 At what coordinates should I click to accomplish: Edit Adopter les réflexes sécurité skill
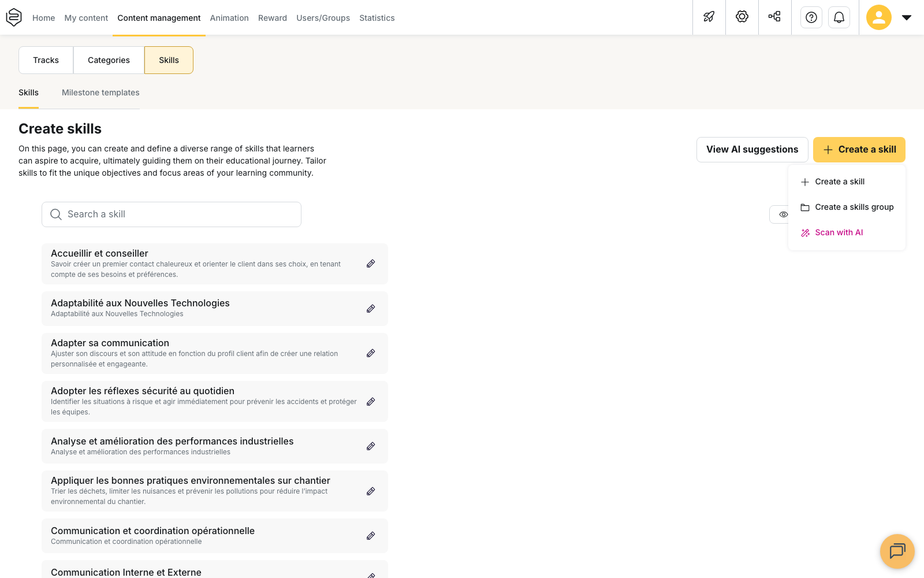(x=371, y=402)
